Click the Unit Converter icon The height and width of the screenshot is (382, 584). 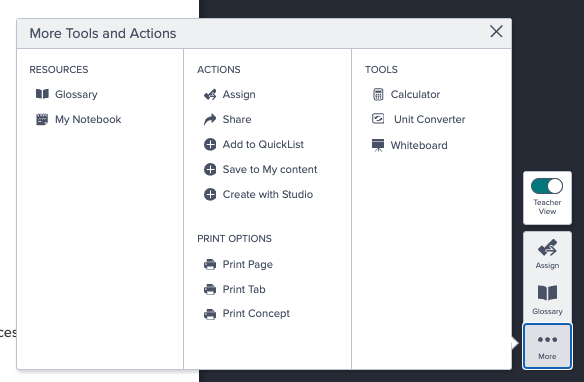[378, 119]
